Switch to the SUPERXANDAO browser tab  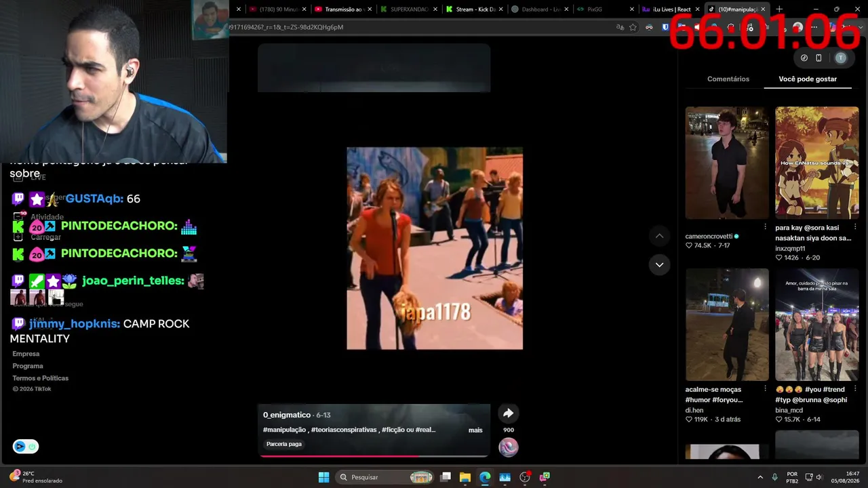(x=408, y=9)
